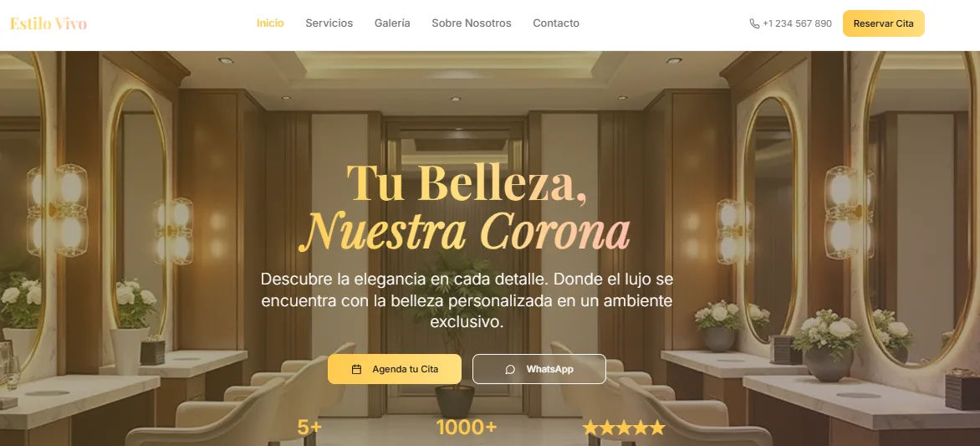Go to the Servicios section

pos(329,23)
